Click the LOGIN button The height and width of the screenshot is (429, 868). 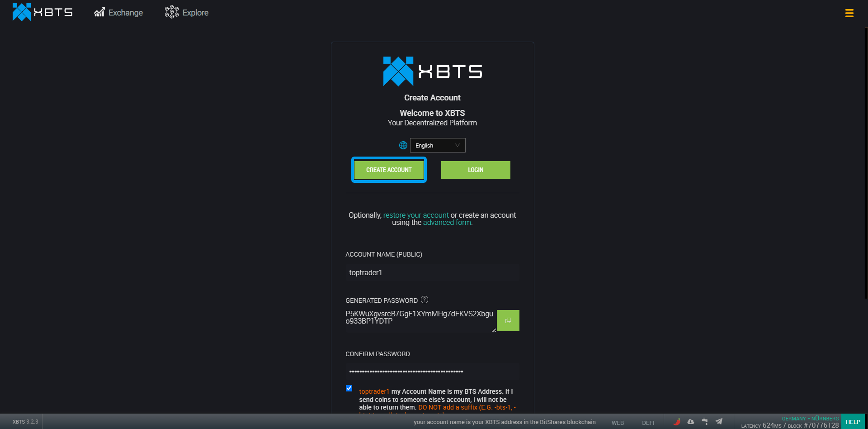[x=476, y=170]
